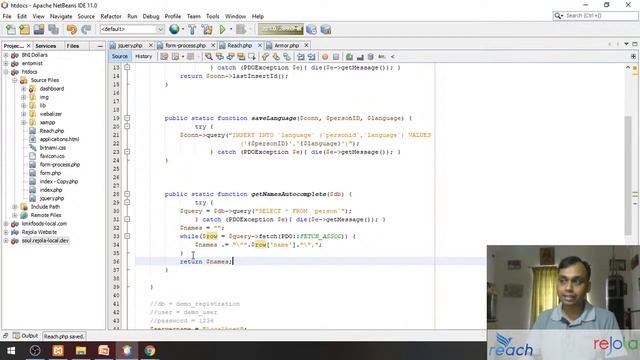Collapse catch fold at line 23
Image resolution: width=640 pixels, height=360 pixels.
tap(127, 152)
